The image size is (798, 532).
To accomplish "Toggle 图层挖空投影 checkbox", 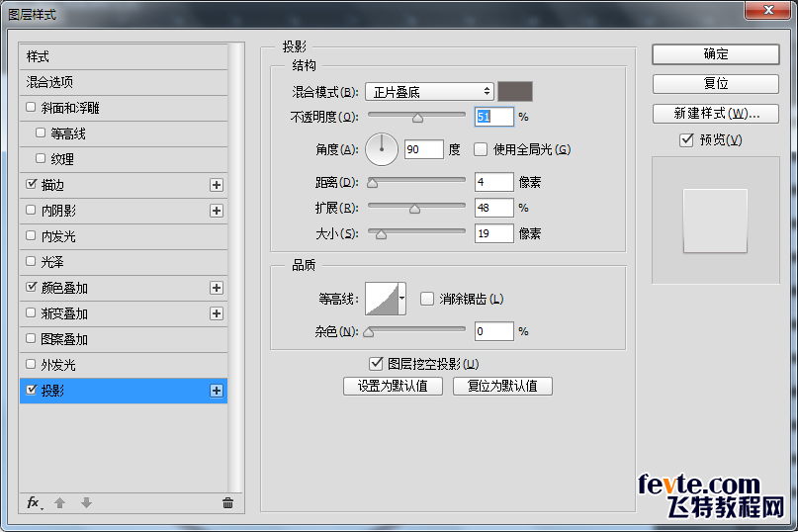I will coord(376,364).
